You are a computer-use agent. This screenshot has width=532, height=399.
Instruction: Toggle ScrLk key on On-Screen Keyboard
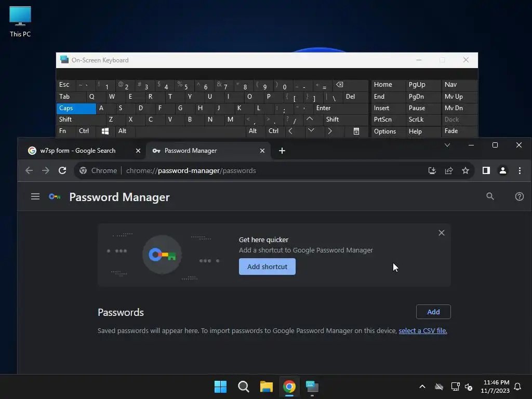[x=422, y=119]
